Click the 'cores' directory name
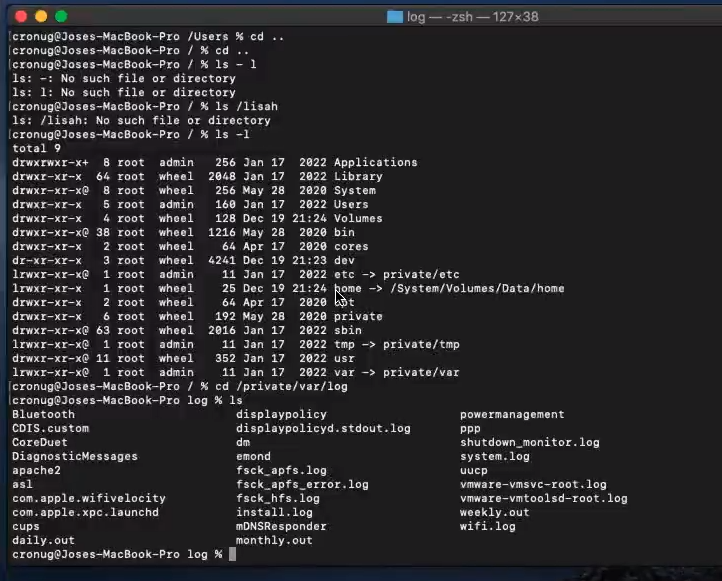Viewport: 722px width, 581px height. coord(351,246)
